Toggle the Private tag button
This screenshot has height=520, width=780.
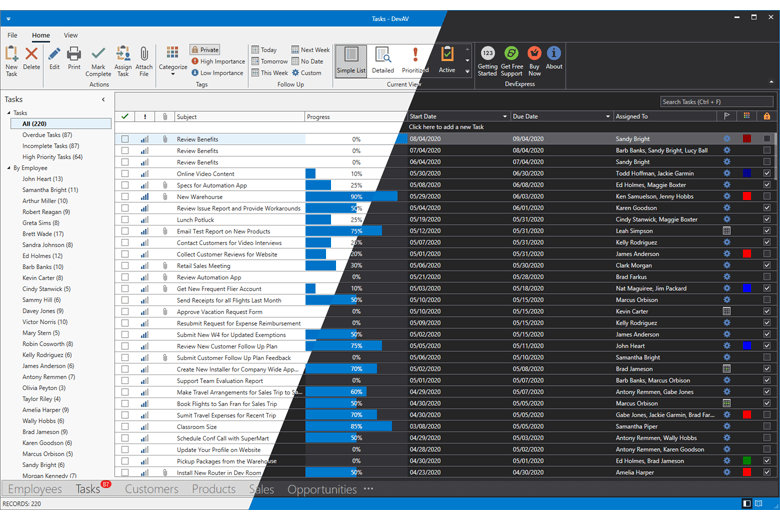205,49
